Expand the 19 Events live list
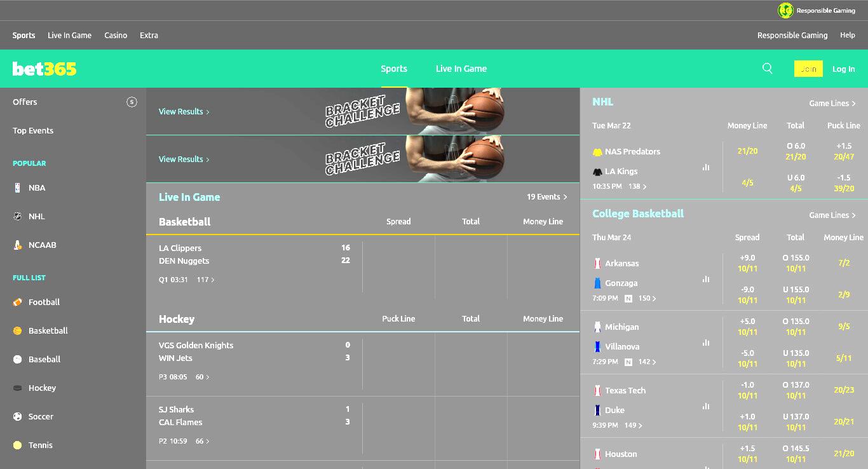 coord(547,197)
